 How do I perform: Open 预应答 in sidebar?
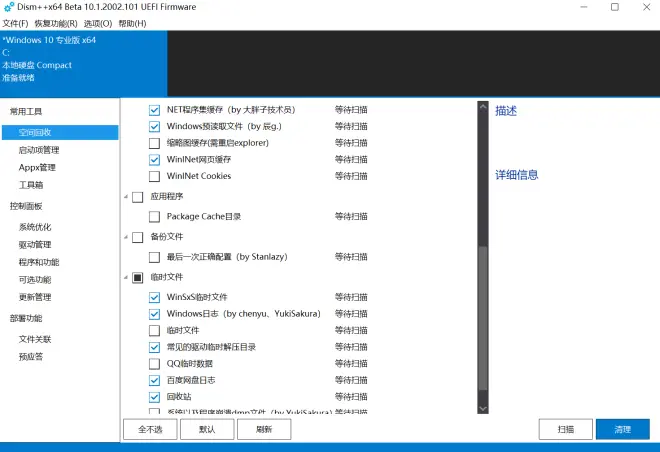point(31,357)
